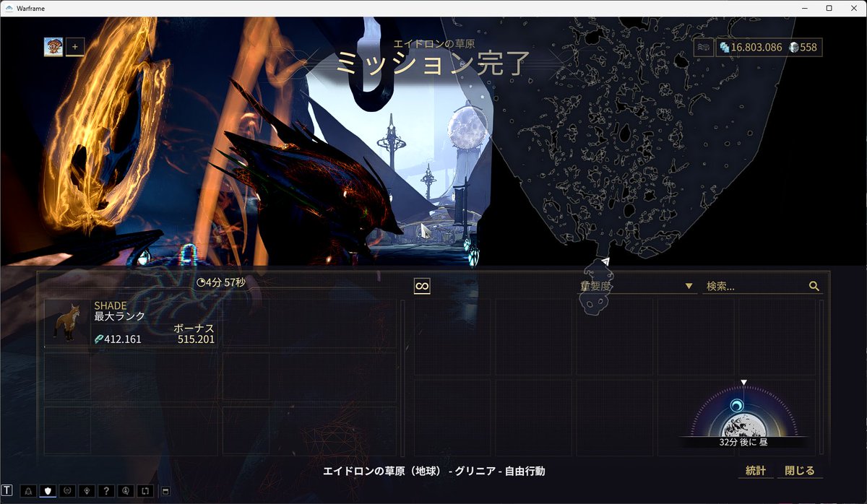Viewport: 867px width, 504px height.
Task: Open the bell notifications chat tab
Action: pos(29,491)
